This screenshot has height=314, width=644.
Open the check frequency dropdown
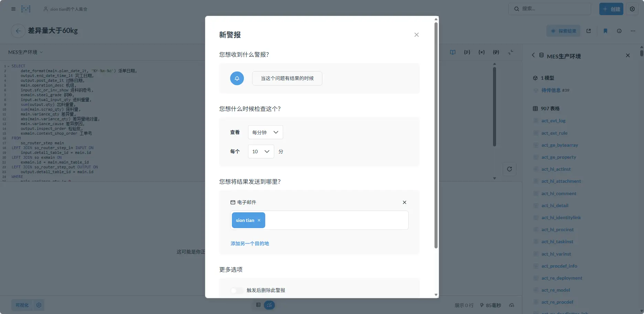point(265,132)
